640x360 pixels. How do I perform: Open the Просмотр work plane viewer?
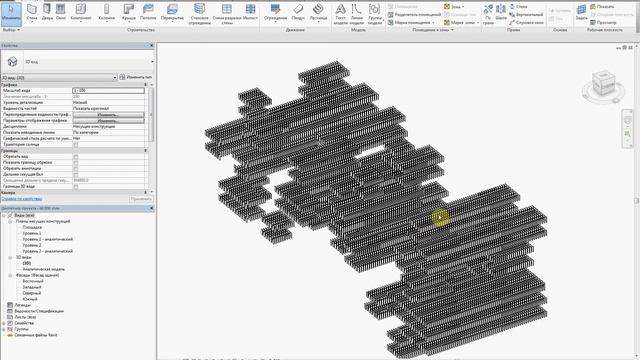(604, 22)
